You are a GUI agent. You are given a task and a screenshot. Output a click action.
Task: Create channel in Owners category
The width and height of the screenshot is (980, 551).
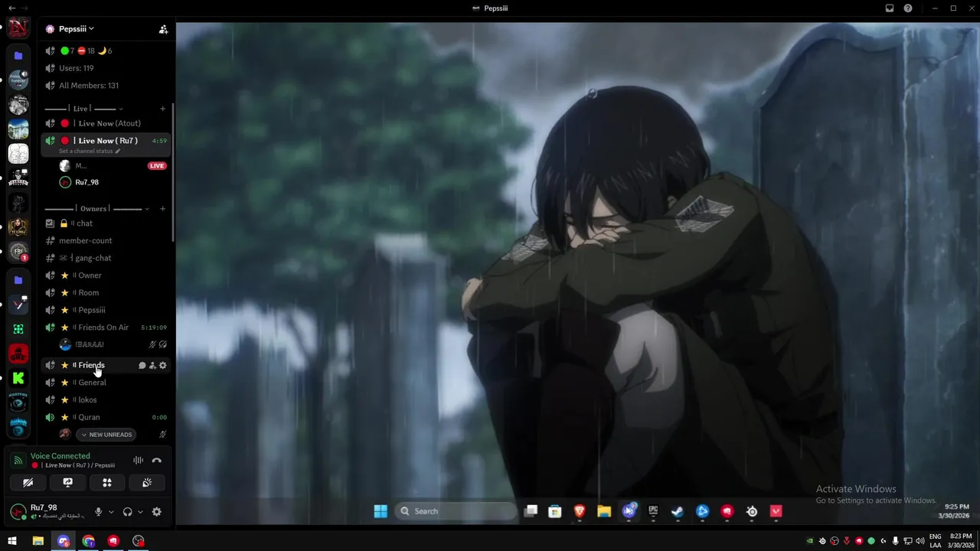(x=162, y=208)
